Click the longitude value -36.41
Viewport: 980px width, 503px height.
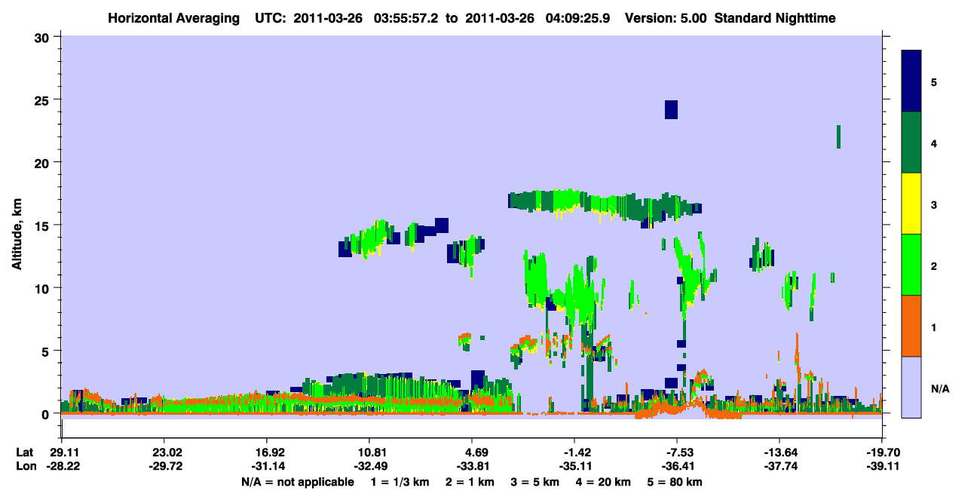[677, 466]
